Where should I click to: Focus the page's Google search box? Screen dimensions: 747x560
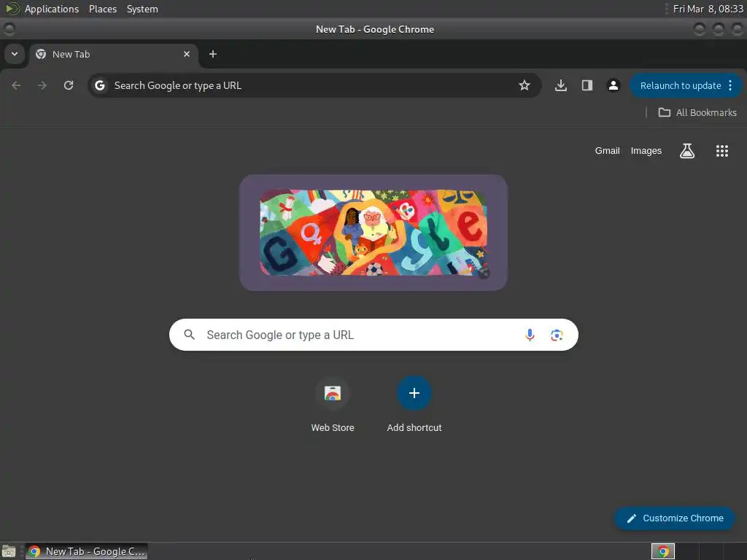[373, 335]
